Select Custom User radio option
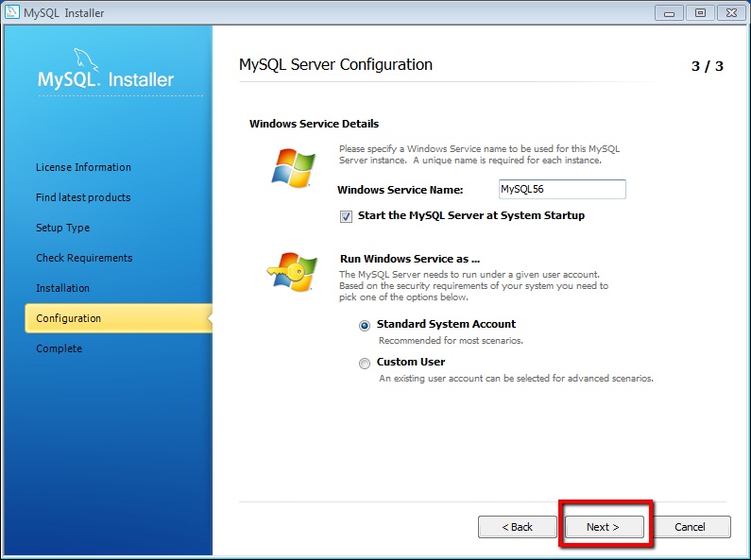 (x=365, y=364)
